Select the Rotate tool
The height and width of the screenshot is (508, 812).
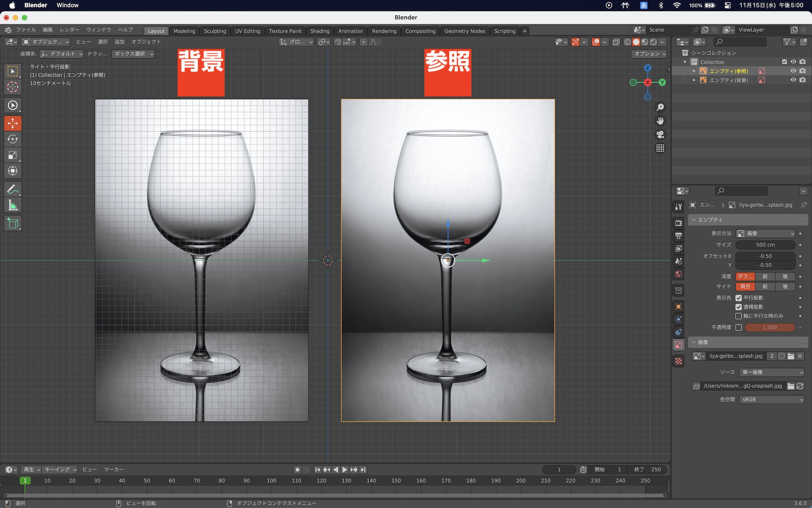[13, 139]
